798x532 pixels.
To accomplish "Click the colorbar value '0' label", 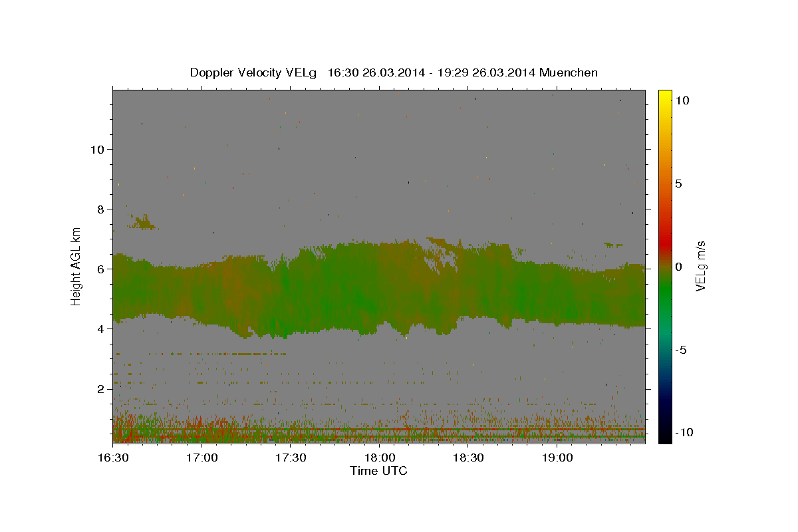I will pyautogui.click(x=678, y=267).
